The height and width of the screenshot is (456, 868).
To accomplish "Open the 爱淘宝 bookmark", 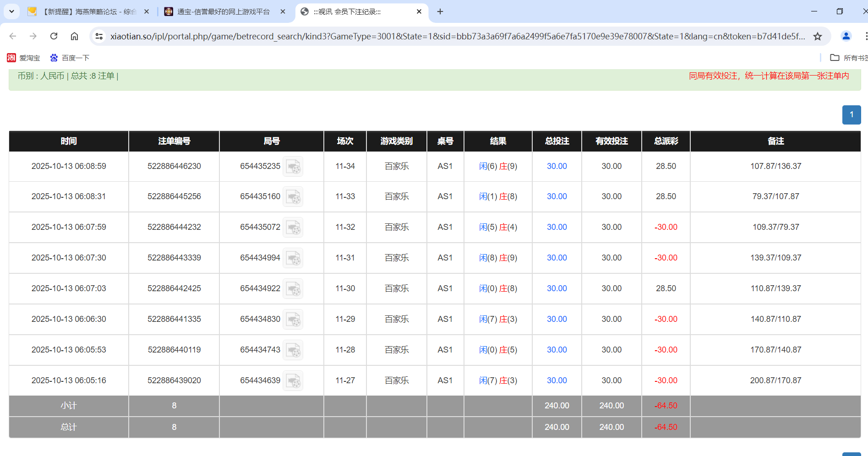I will click(24, 58).
